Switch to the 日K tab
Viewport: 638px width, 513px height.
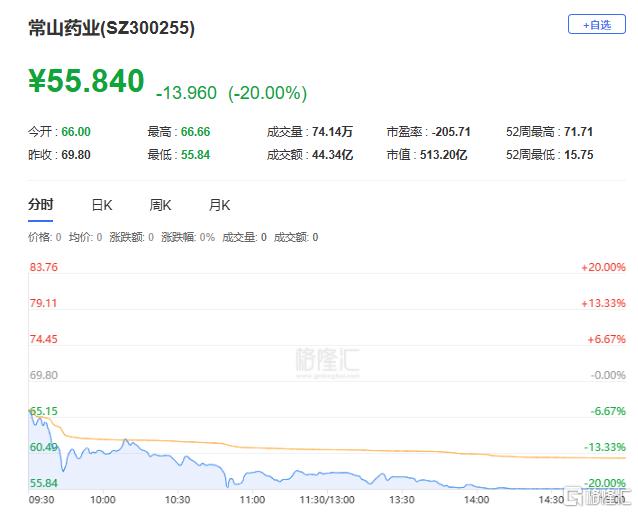102,205
